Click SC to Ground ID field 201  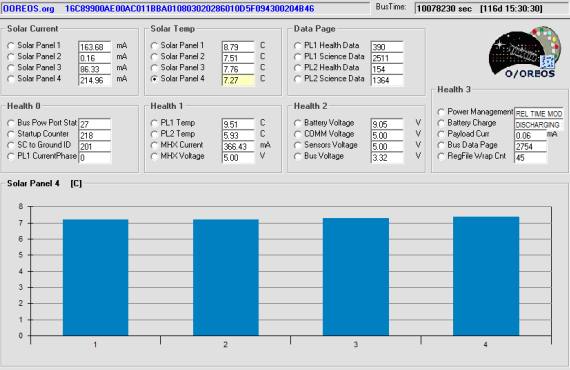coord(95,146)
